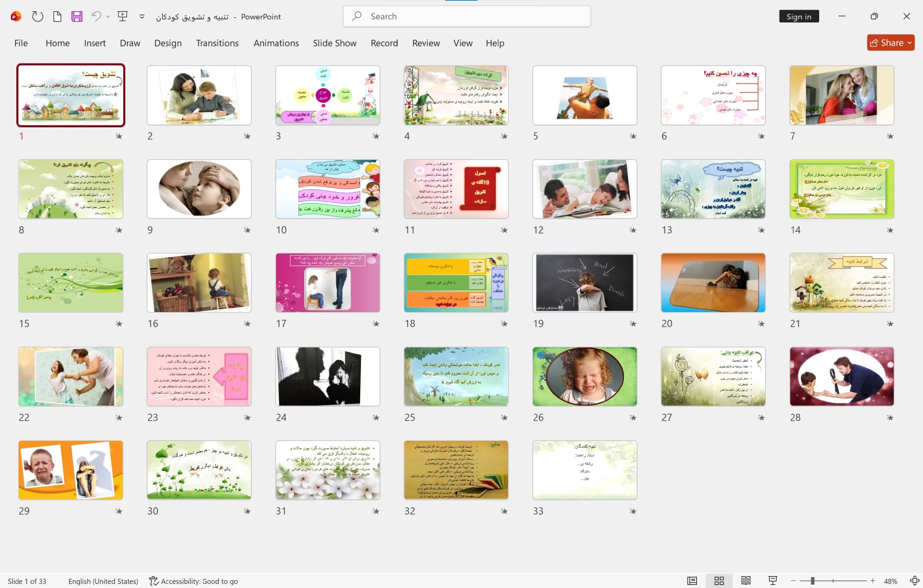Switch to Normal view in status bar
Viewport: 923px width, 588px height.
pyautogui.click(x=692, y=581)
